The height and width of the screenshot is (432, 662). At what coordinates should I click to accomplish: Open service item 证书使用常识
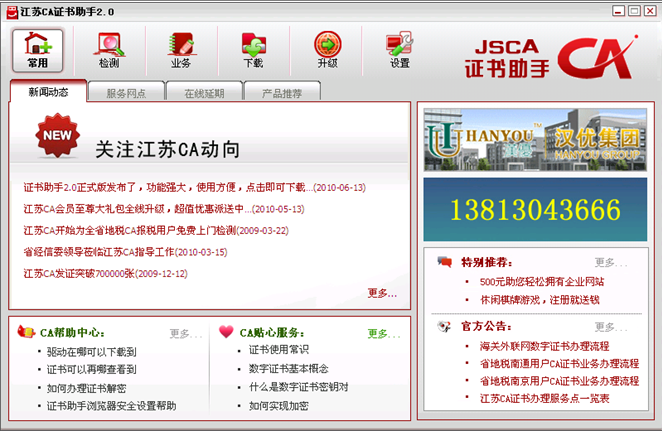coord(279,350)
